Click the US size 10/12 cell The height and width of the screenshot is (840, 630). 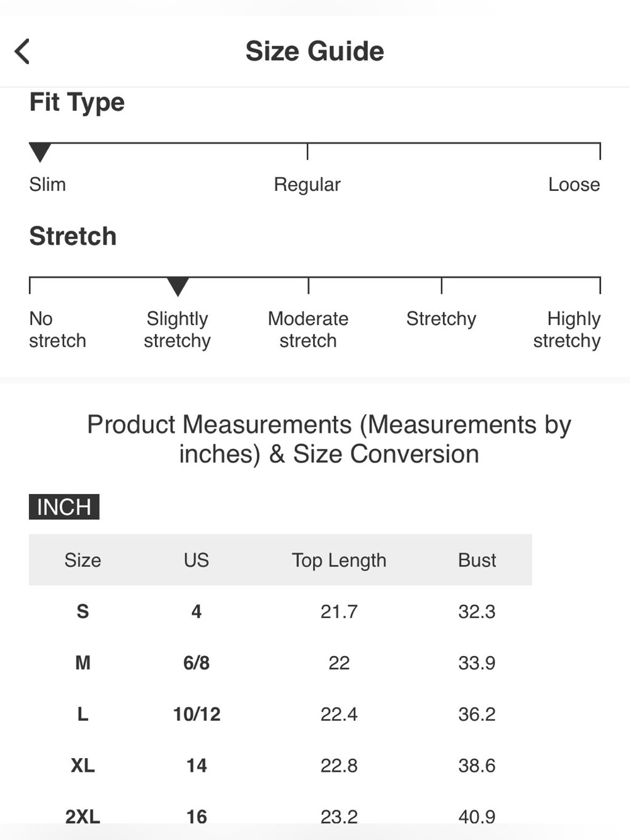point(197,714)
